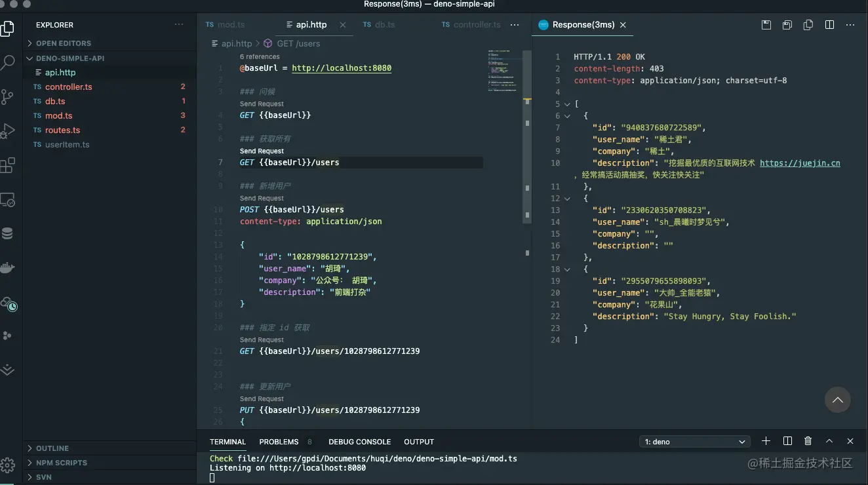The height and width of the screenshot is (485, 868).
Task: Open the terminal selector dropdown showing 1: deno
Action: pyautogui.click(x=695, y=441)
